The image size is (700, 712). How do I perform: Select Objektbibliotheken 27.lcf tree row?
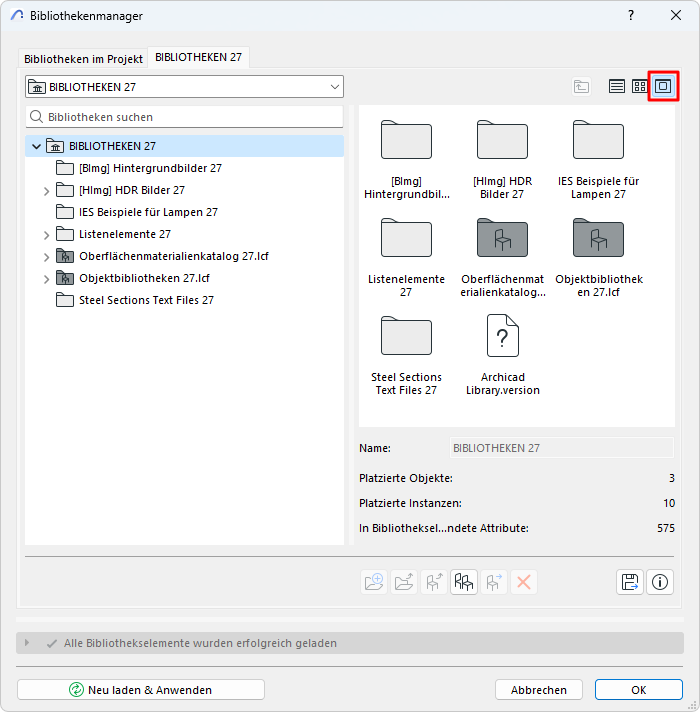tap(184, 278)
